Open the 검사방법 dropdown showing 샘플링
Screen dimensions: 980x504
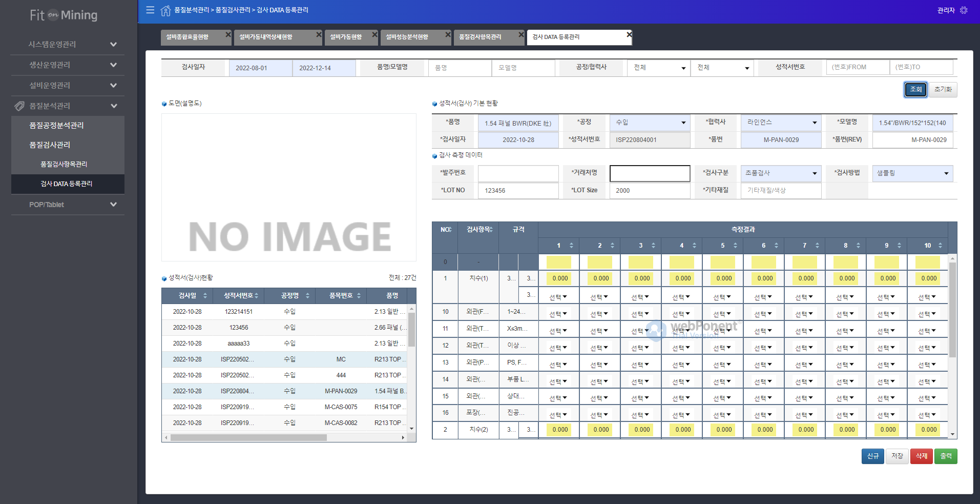(x=912, y=173)
